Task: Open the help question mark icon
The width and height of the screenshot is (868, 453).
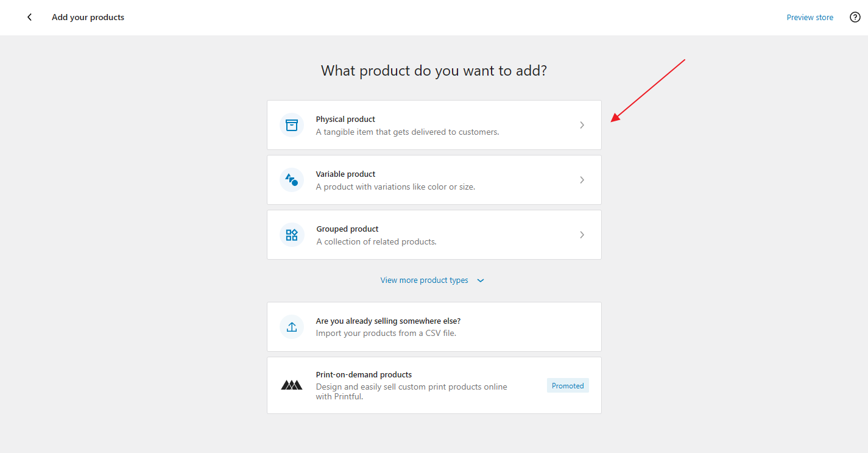Action: tap(855, 17)
